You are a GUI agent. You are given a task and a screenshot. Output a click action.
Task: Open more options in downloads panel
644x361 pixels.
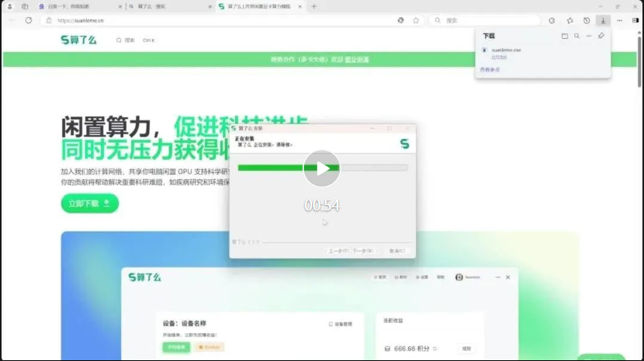588,36
